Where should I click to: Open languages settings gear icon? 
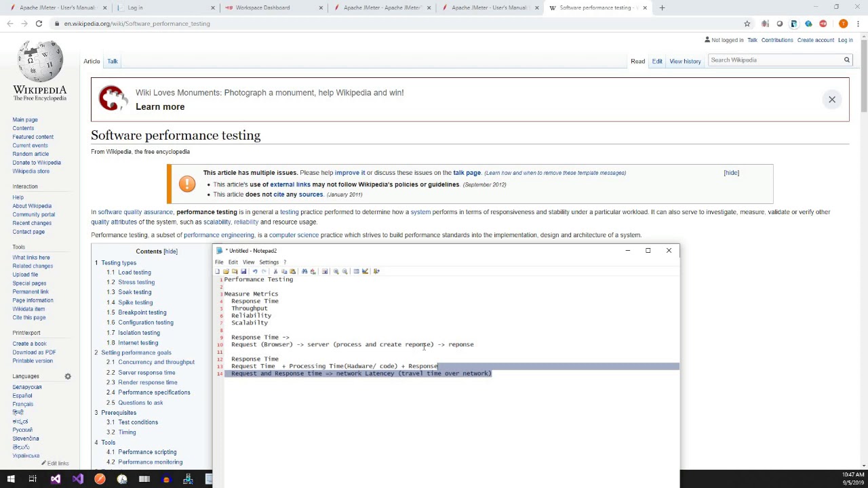pos(68,376)
